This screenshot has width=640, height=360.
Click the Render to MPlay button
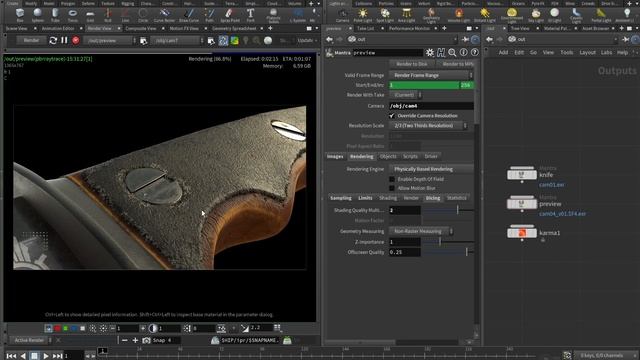click(458, 64)
